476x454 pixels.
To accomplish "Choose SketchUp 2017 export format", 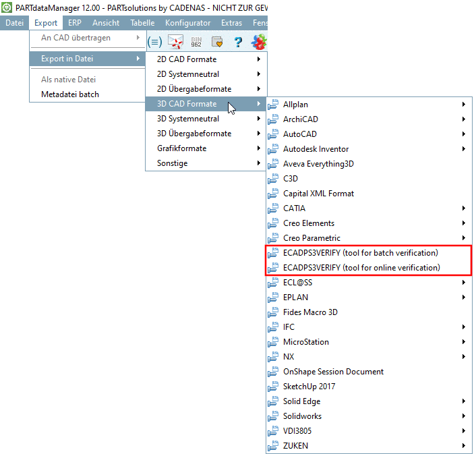I will (x=369, y=387).
